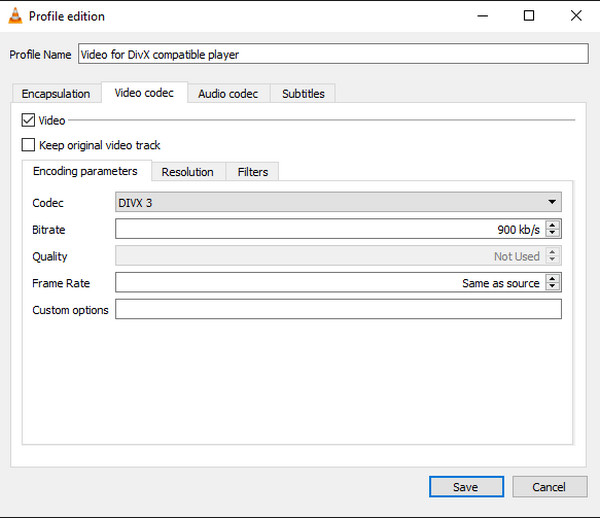Click the VLC cone icon in title bar

15,16
